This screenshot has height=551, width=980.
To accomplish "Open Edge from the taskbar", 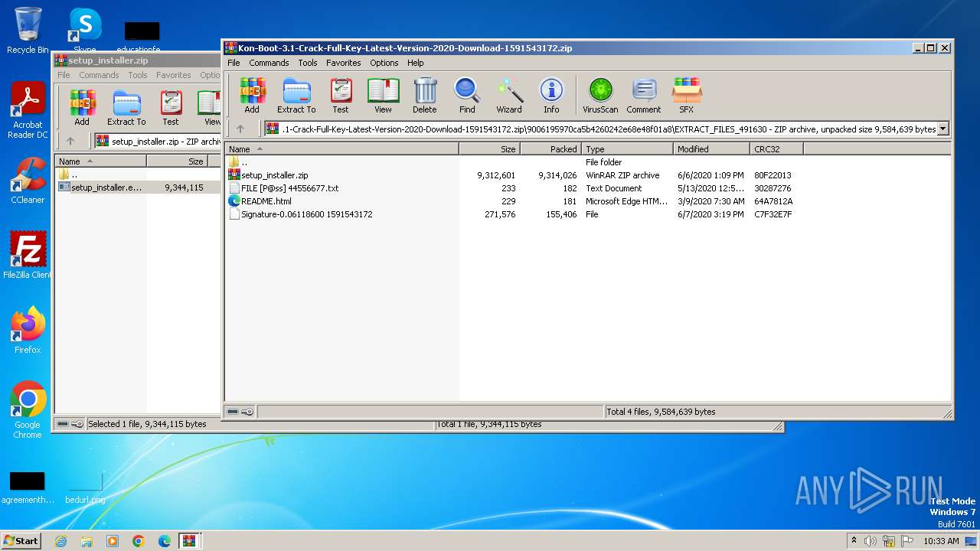I will pyautogui.click(x=165, y=541).
